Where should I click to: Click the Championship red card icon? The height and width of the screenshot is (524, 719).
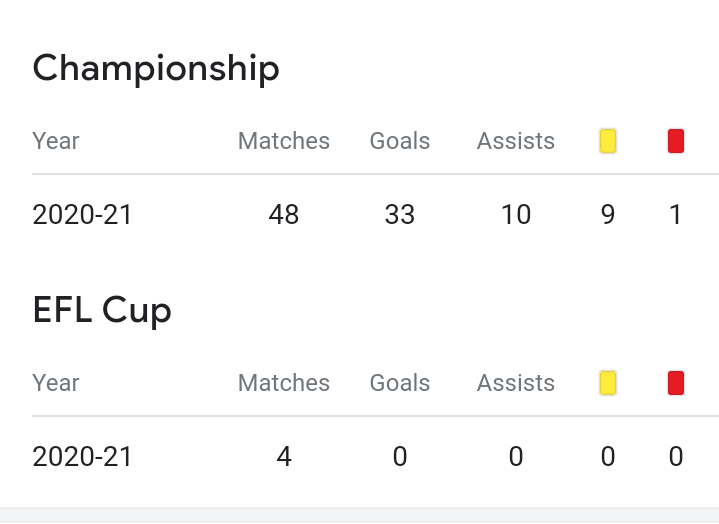(676, 141)
